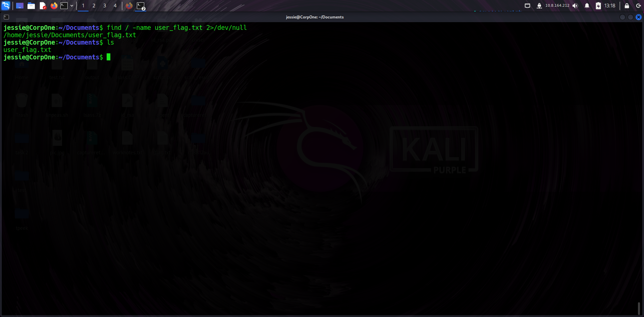This screenshot has width=644, height=317.
Task: Open the Kali applications menu
Action: point(6,6)
